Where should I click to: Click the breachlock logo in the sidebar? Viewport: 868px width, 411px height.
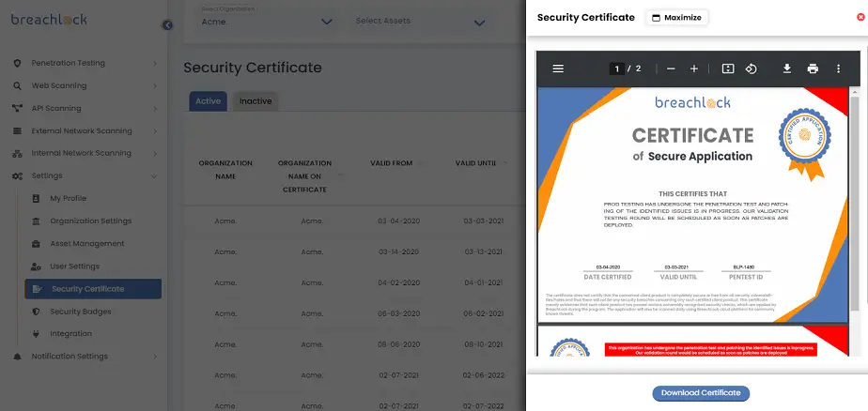tap(49, 20)
